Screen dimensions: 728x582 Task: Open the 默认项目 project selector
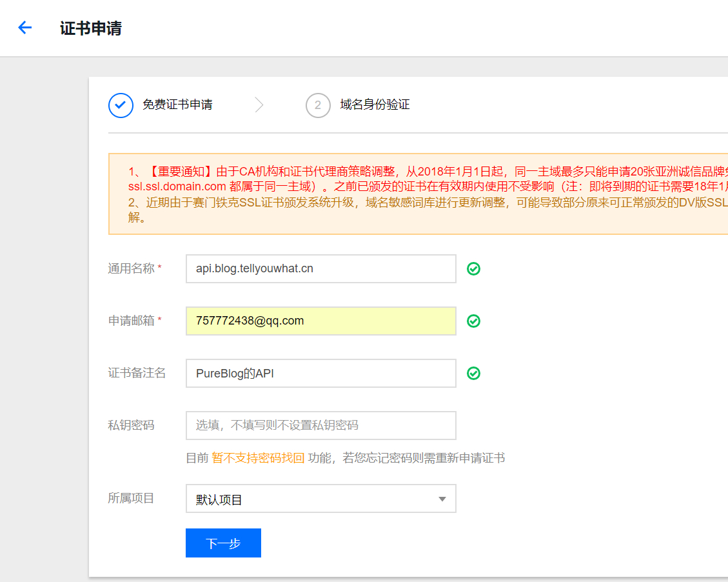[320, 499]
